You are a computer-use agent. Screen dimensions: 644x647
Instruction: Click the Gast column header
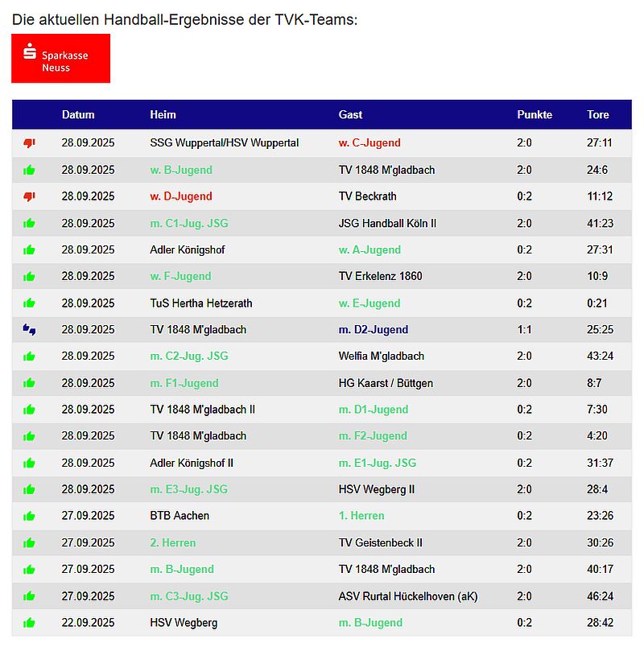point(350,115)
